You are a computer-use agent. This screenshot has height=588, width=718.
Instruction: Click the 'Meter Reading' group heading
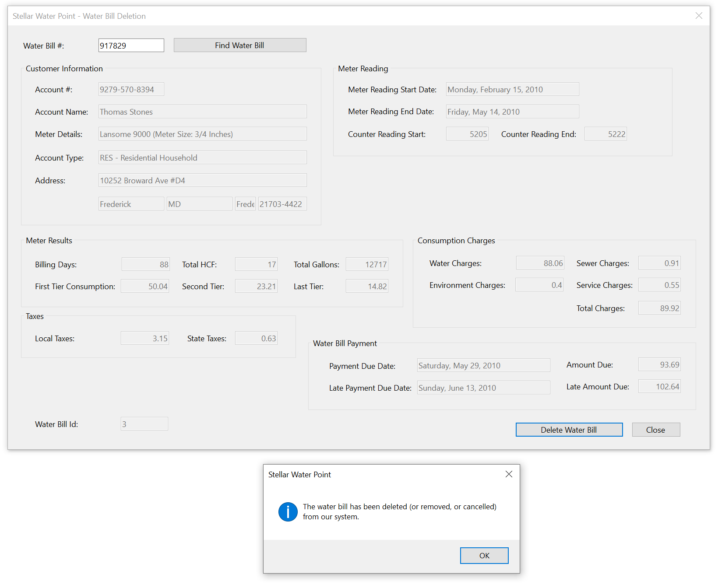(363, 69)
